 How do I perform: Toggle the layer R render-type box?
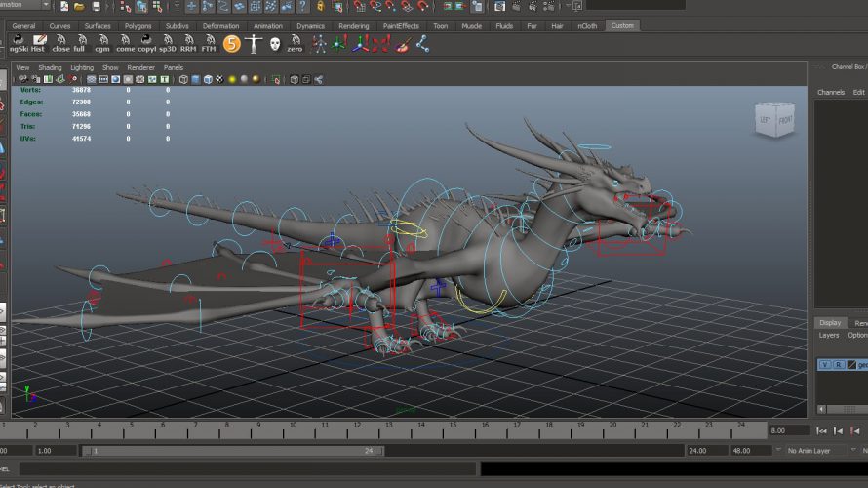(x=838, y=364)
